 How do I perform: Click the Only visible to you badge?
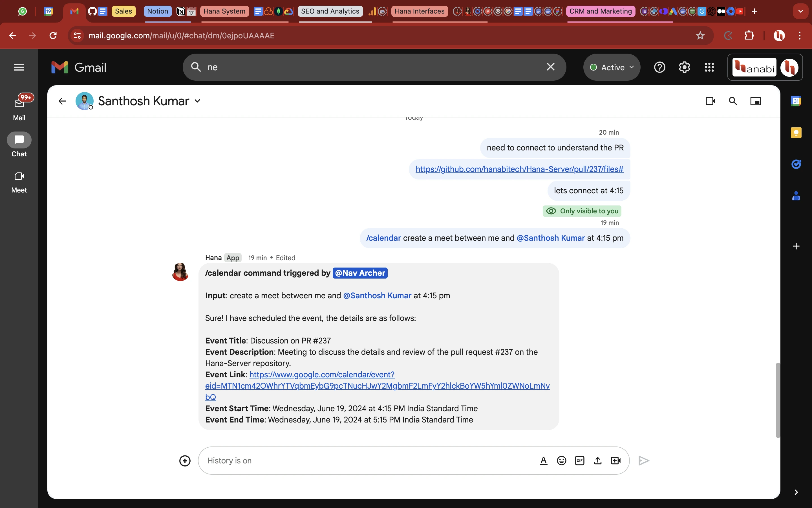(x=582, y=211)
